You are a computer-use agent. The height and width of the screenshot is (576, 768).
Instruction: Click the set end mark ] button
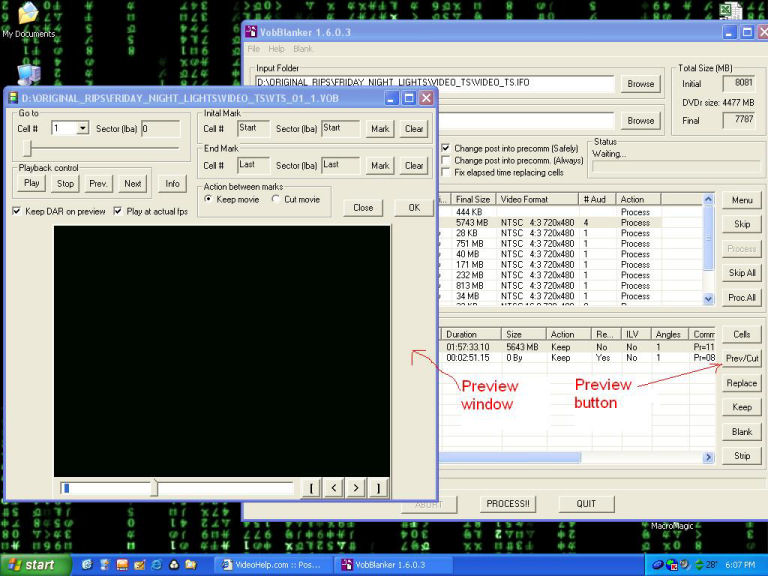pos(378,488)
